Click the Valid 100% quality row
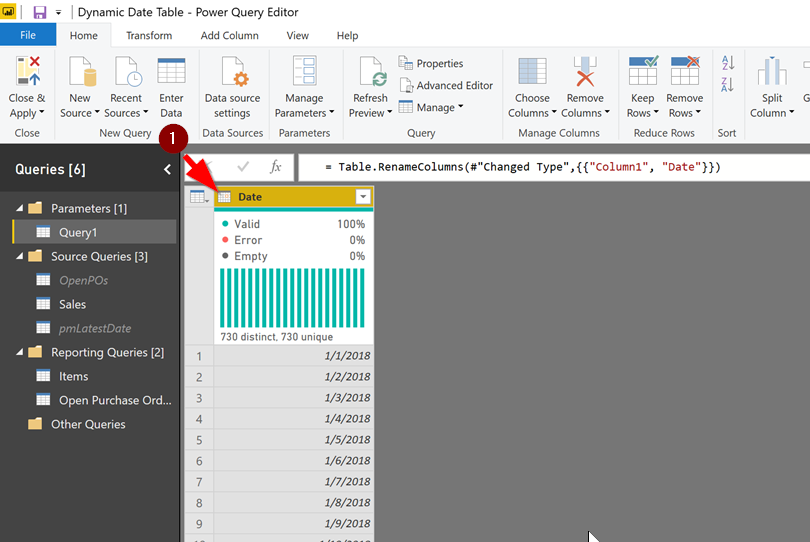 [x=293, y=224]
